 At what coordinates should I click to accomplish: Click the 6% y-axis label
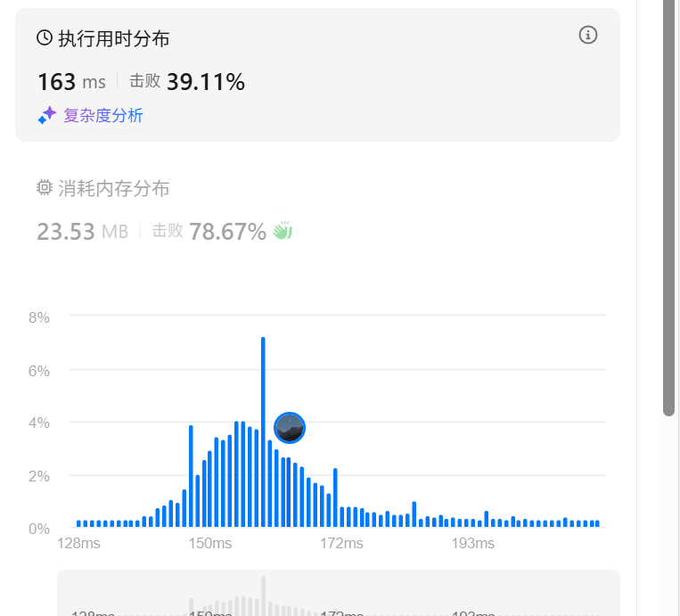(39, 371)
